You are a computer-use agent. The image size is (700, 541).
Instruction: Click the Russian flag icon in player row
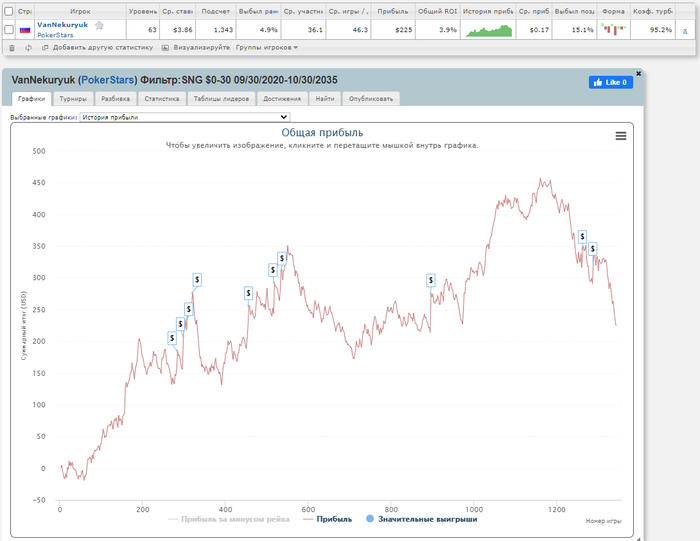point(25,30)
